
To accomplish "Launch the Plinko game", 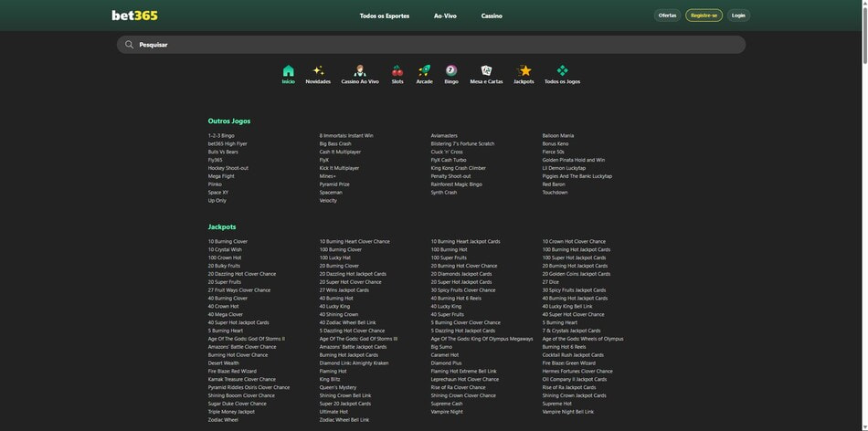I will pos(215,184).
